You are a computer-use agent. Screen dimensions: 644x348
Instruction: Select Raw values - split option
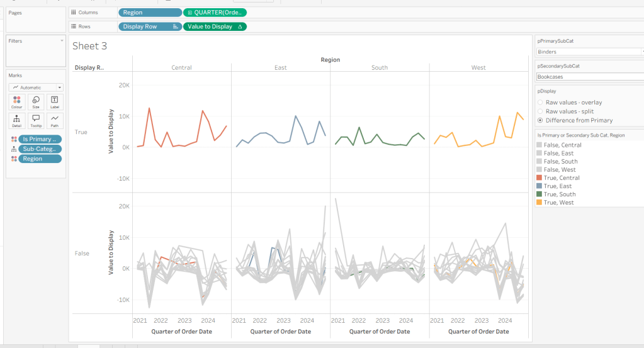pyautogui.click(x=540, y=111)
